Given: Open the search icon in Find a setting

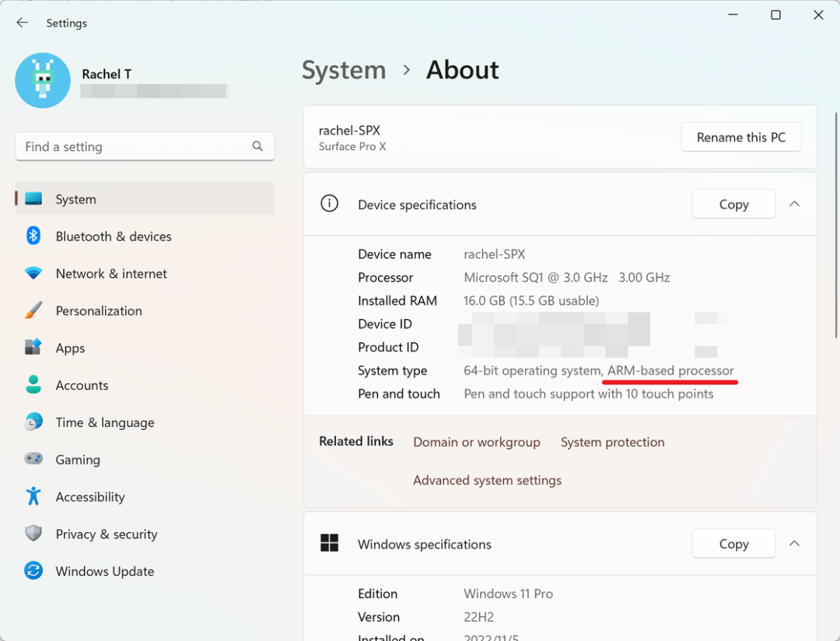Looking at the screenshot, I should point(257,146).
